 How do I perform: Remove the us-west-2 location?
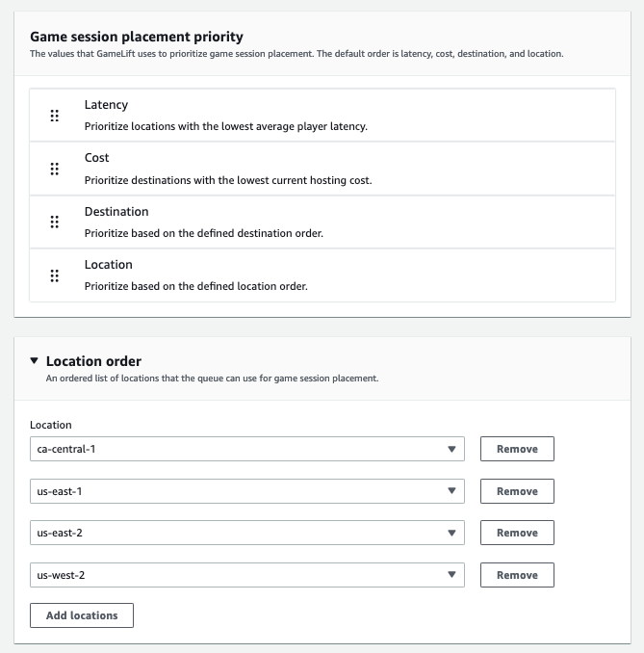(x=517, y=575)
